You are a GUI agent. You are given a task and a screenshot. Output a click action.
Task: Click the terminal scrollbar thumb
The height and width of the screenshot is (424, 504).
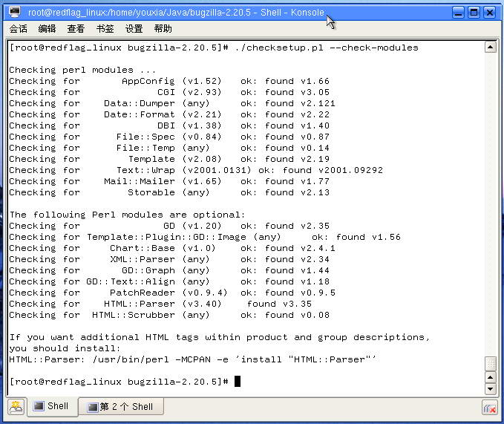point(490,362)
